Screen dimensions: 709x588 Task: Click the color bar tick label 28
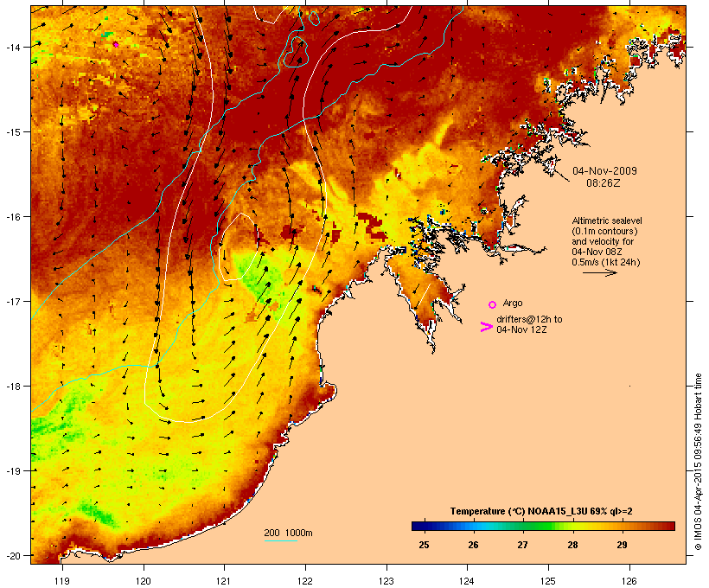pos(573,545)
